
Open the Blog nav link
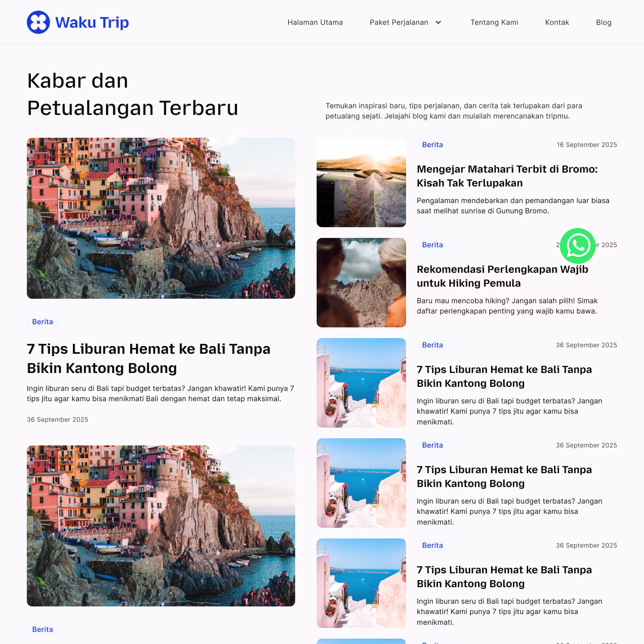click(x=604, y=22)
